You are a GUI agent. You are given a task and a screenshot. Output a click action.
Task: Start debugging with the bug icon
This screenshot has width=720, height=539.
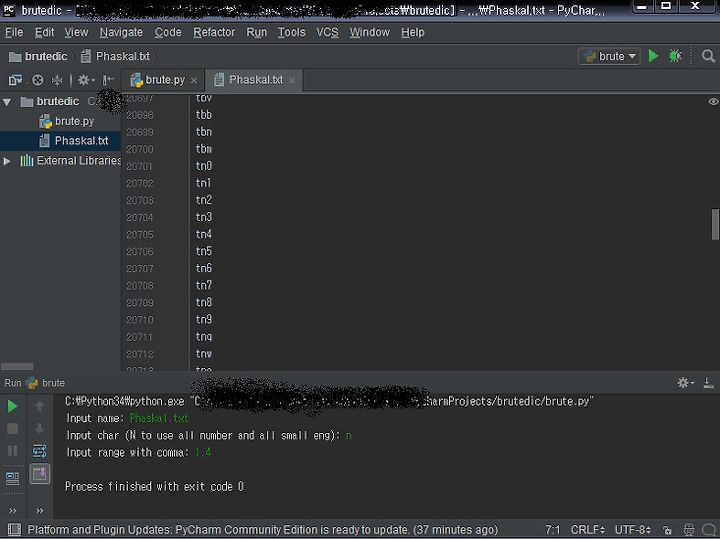click(x=675, y=56)
